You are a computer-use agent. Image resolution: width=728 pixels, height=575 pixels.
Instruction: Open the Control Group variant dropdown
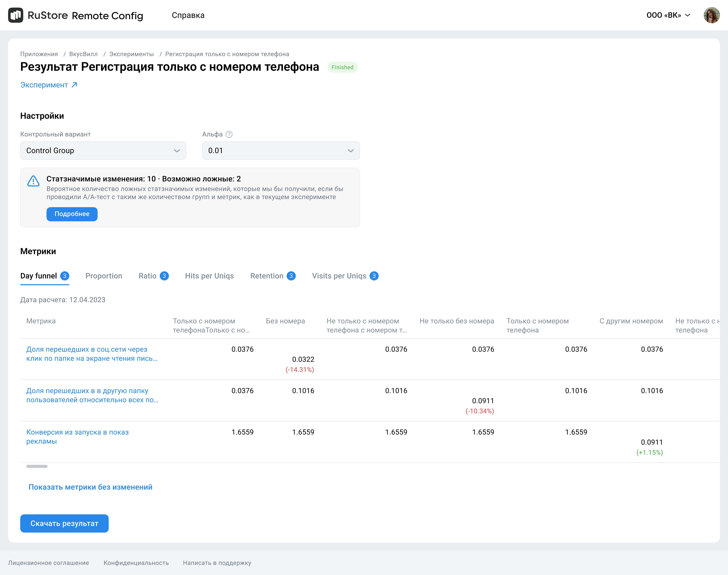[x=103, y=150]
